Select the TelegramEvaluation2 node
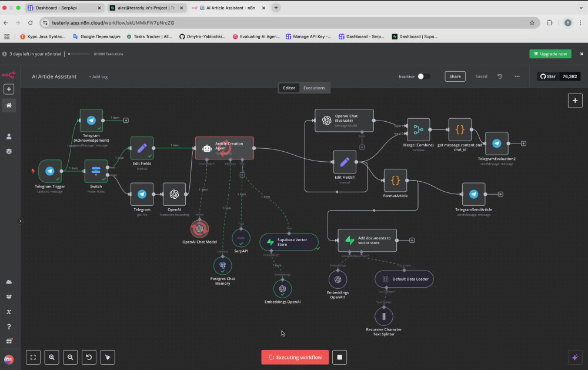 tap(496, 144)
